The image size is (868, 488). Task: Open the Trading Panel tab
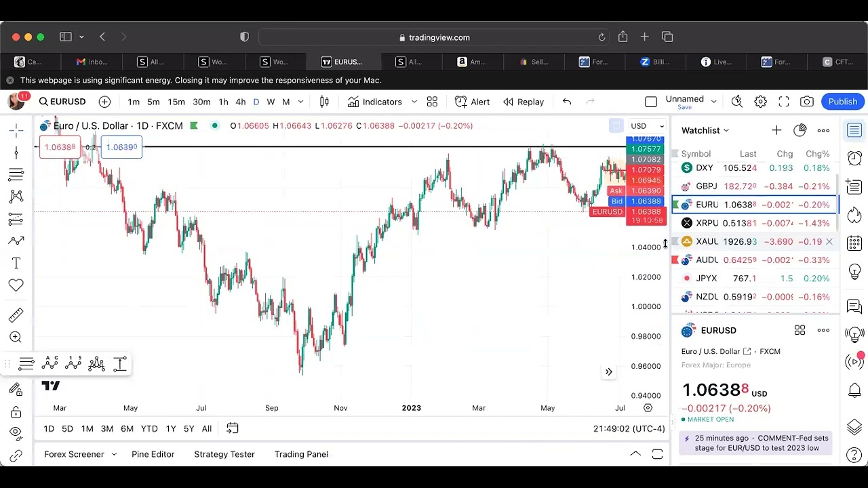pyautogui.click(x=301, y=454)
